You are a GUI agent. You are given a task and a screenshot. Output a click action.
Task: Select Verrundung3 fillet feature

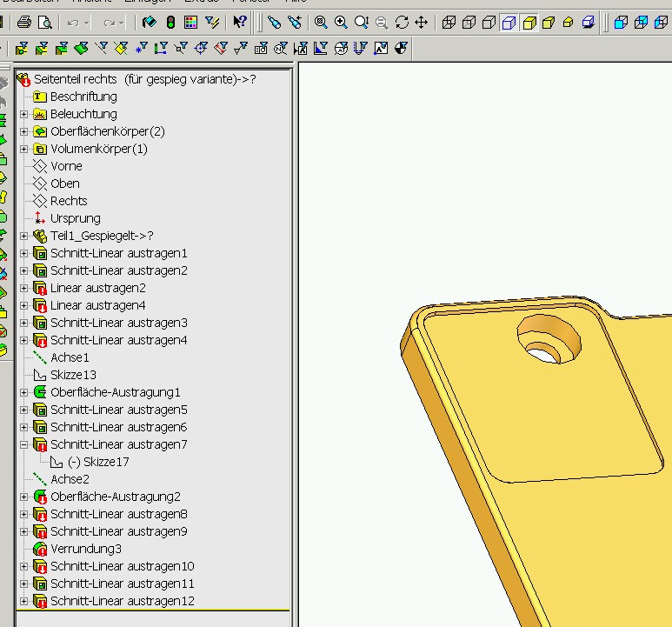[85, 549]
